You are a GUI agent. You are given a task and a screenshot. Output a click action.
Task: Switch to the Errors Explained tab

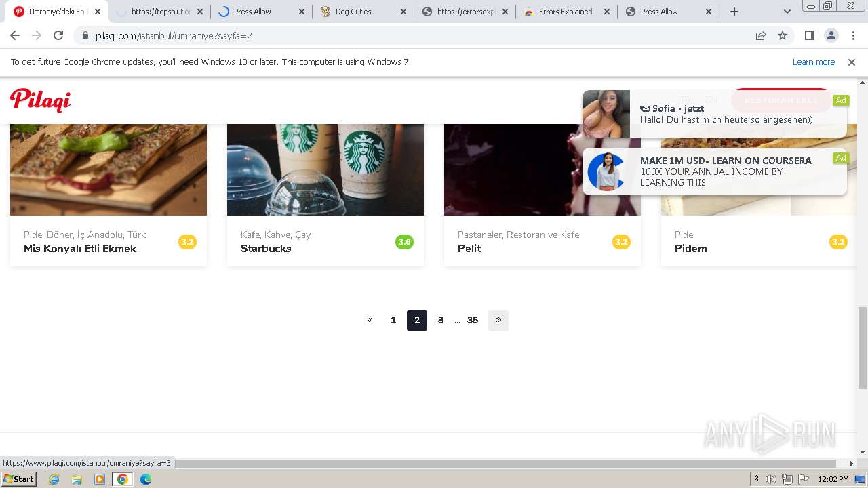[566, 12]
